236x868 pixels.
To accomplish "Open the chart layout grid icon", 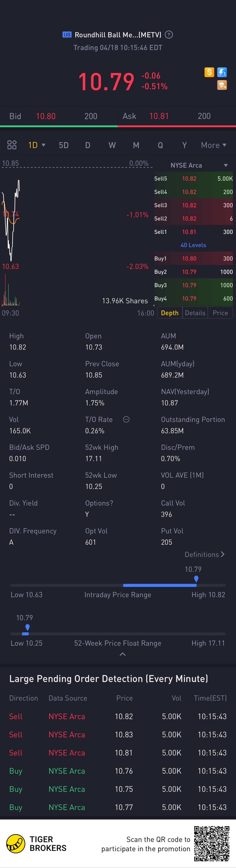I will click(x=12, y=145).
